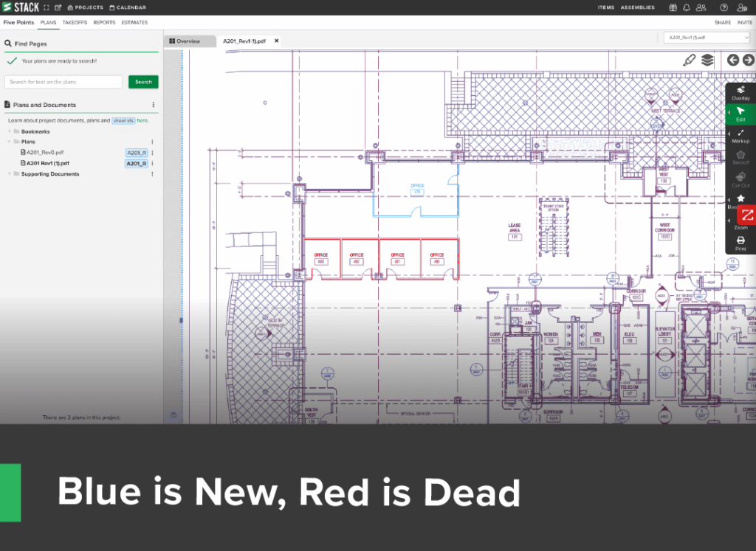Switch to the REPORTS tab

(x=104, y=23)
